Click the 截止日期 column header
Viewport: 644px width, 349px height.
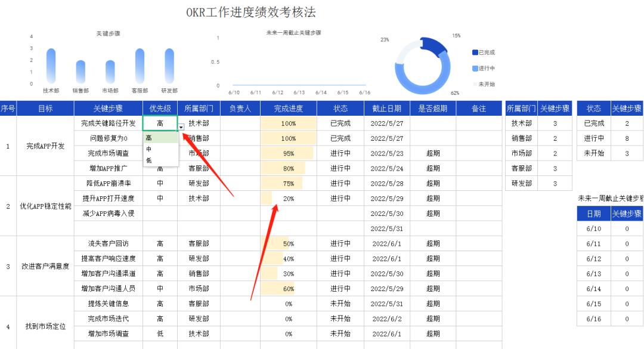coord(386,108)
